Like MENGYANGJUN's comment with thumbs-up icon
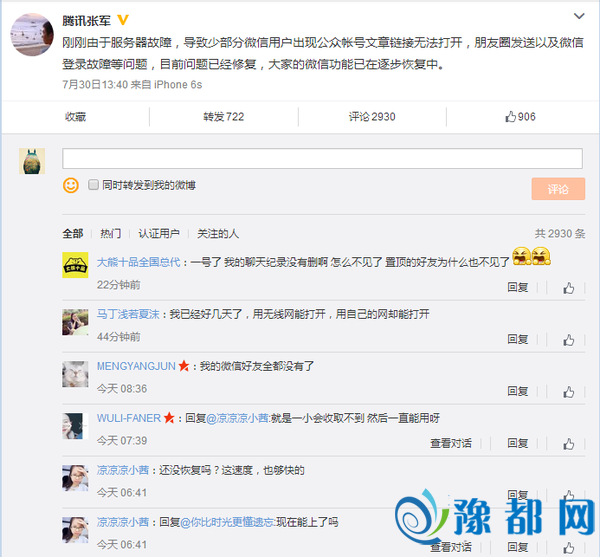600x557 pixels. click(x=569, y=389)
